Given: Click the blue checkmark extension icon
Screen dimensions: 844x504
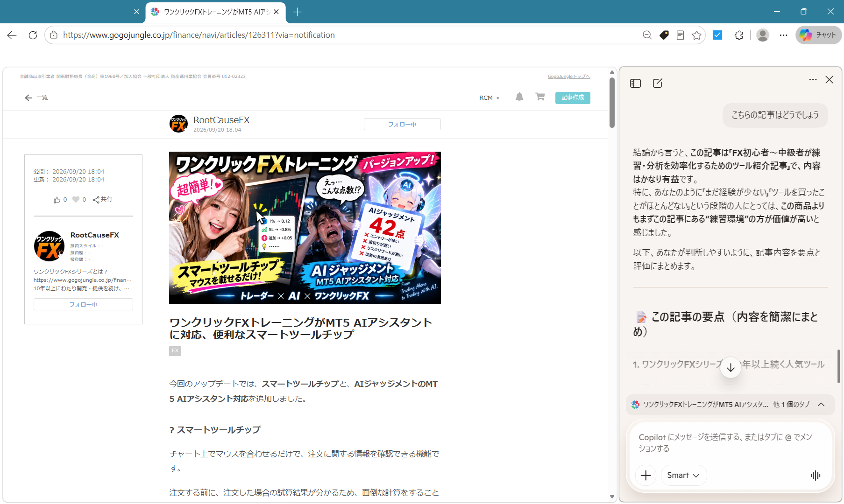Looking at the screenshot, I should click(717, 35).
